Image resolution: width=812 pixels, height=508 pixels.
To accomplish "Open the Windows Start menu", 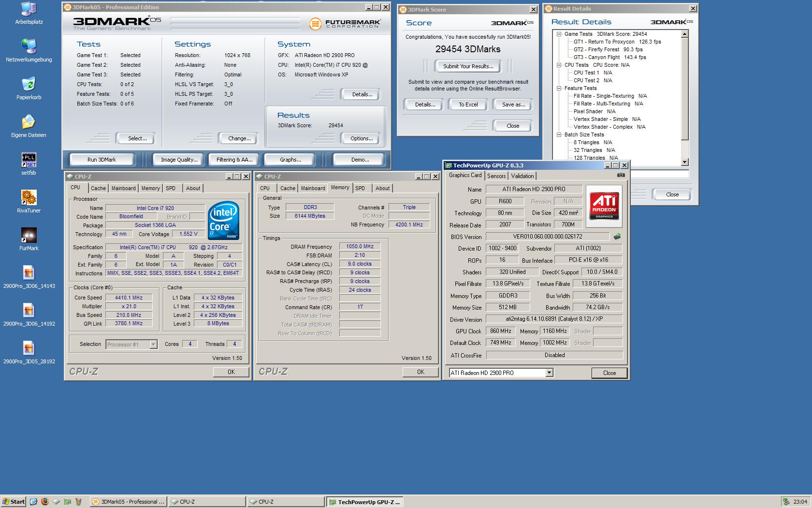I will tap(14, 502).
